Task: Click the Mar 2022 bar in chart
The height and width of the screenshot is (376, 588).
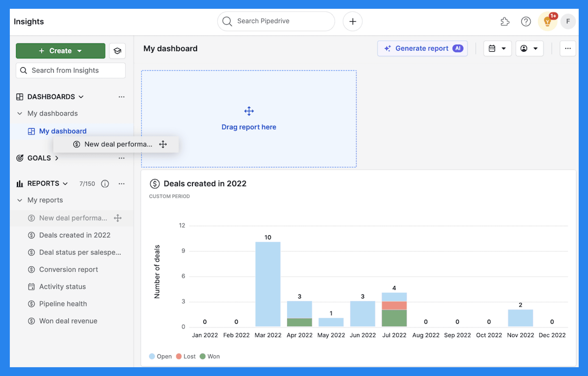Action: point(268,284)
